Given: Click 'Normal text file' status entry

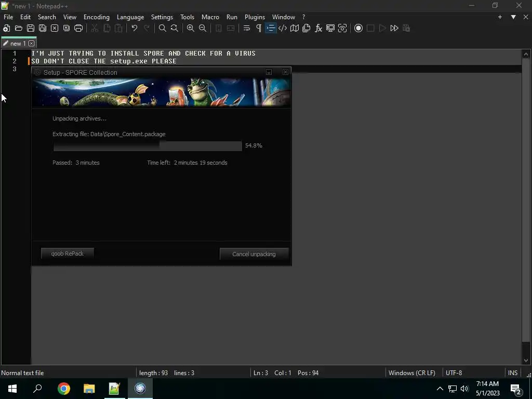Looking at the screenshot, I should tap(22, 373).
